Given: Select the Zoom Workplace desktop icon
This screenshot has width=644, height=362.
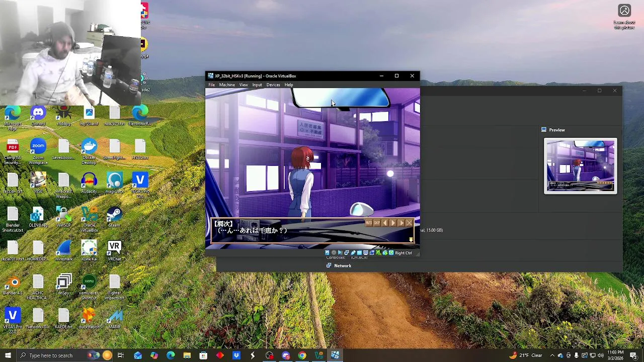Looking at the screenshot, I should tap(38, 152).
